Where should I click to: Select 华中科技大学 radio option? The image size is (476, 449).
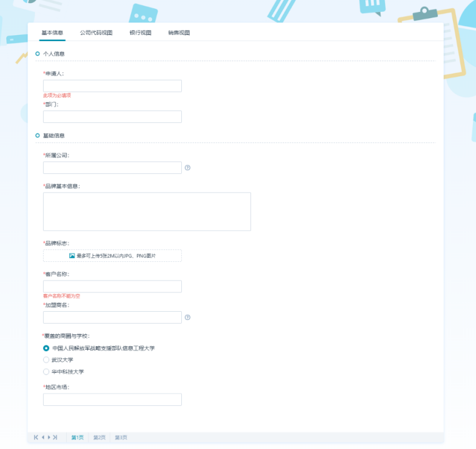[x=46, y=372]
